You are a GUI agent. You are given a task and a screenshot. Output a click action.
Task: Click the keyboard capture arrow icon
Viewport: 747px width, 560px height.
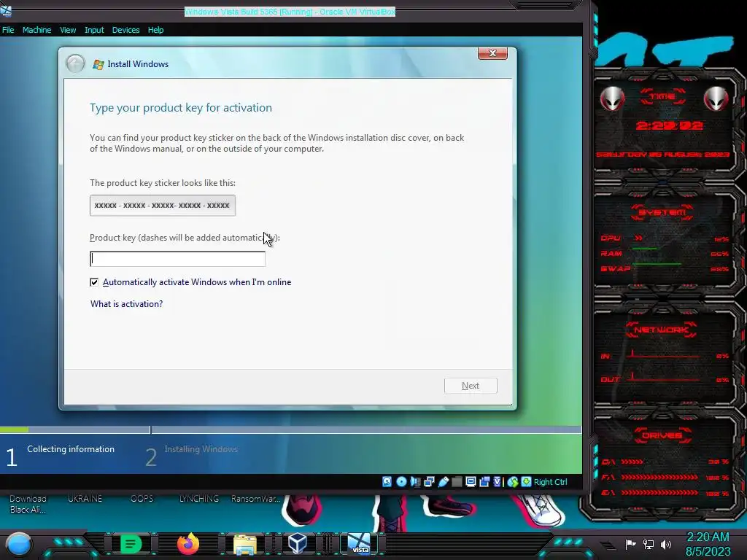526,482
